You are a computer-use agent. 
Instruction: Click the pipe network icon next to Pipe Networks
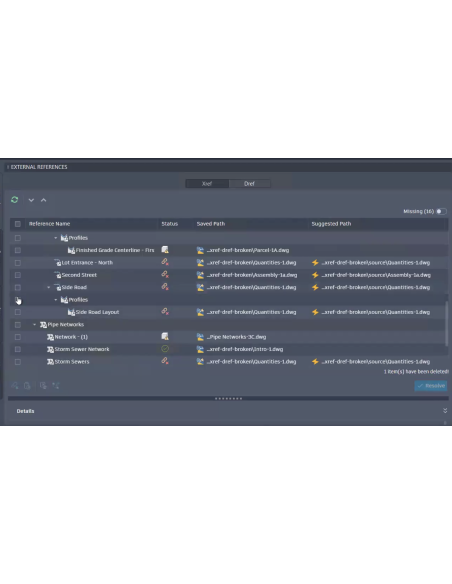point(43,325)
